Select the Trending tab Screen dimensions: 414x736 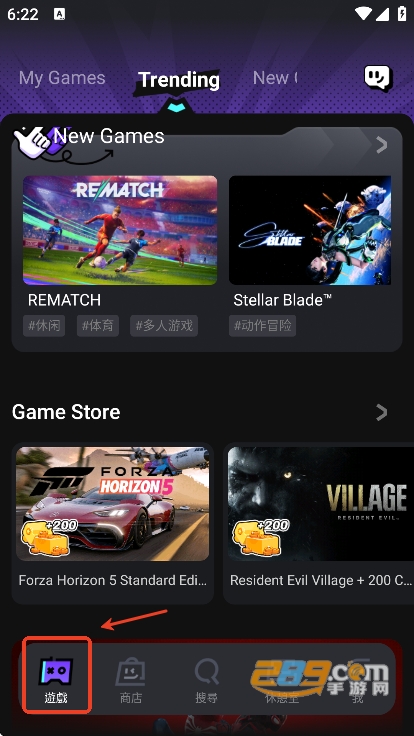(179, 80)
